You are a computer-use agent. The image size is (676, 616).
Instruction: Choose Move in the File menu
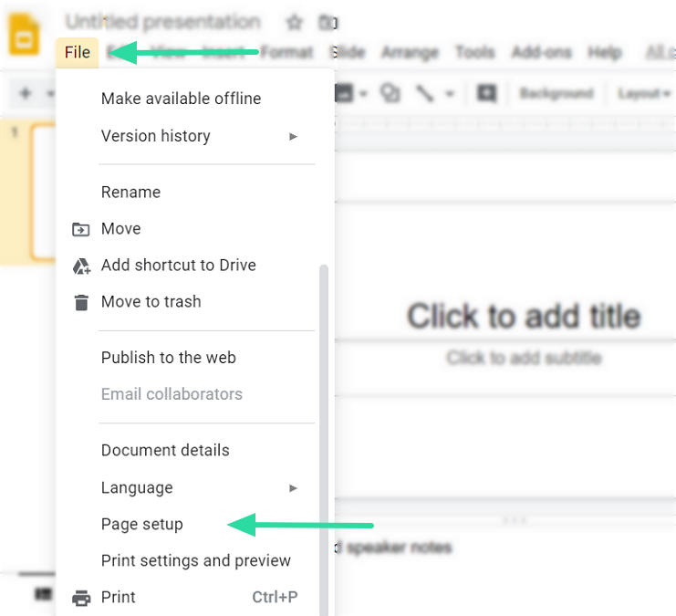(x=196, y=229)
